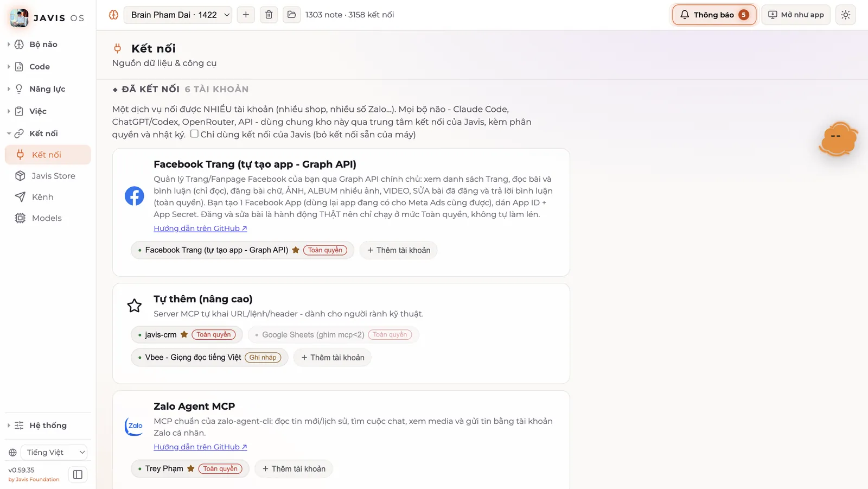Open Facebook Hướng dẫn trên GitHub link

(200, 228)
